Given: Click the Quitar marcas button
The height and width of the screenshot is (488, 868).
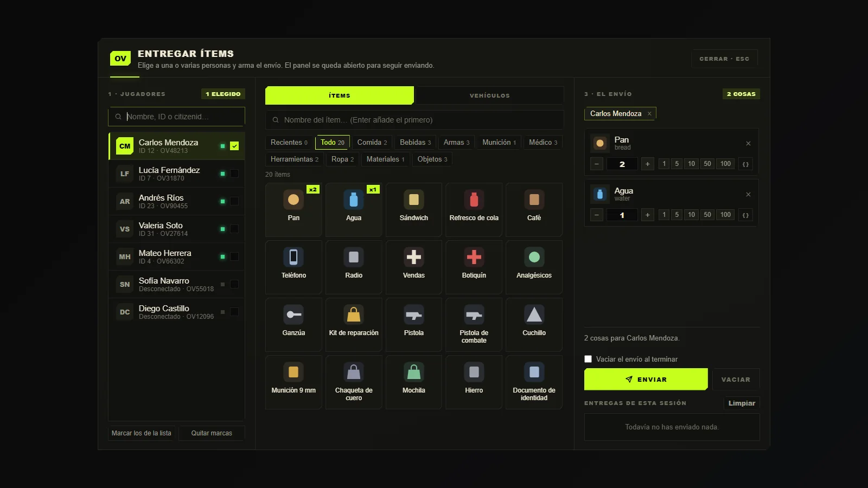Looking at the screenshot, I should (212, 433).
